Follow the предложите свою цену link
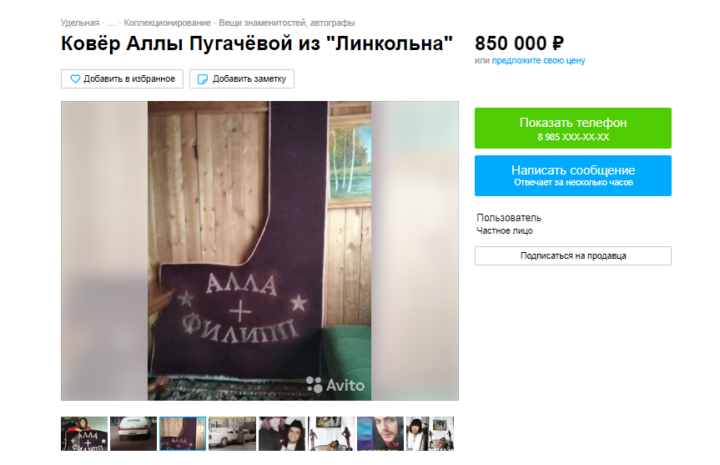The height and width of the screenshot is (465, 720). point(538,61)
